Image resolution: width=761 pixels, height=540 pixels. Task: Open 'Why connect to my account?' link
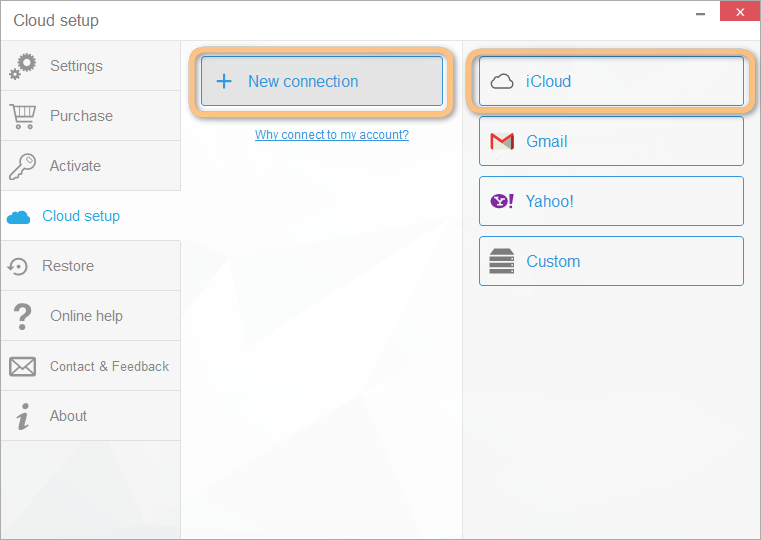(x=331, y=135)
